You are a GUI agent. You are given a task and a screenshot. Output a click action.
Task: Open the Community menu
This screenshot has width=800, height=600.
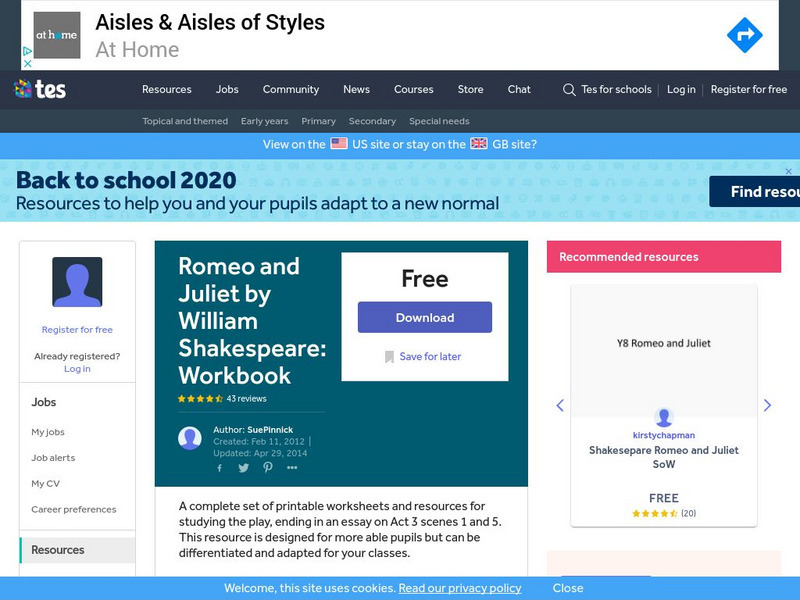(x=291, y=89)
